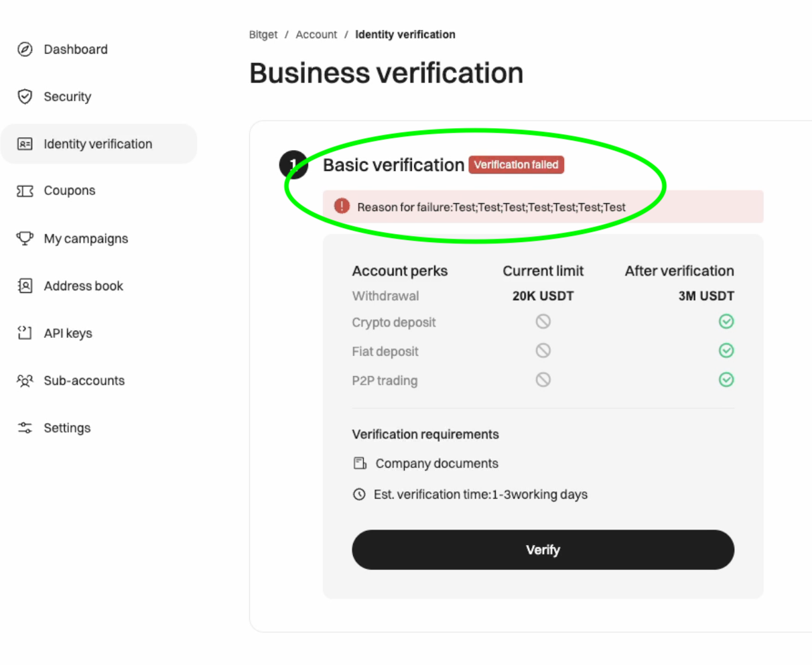Click the Company documents file icon
This screenshot has height=665, width=812.
click(359, 463)
